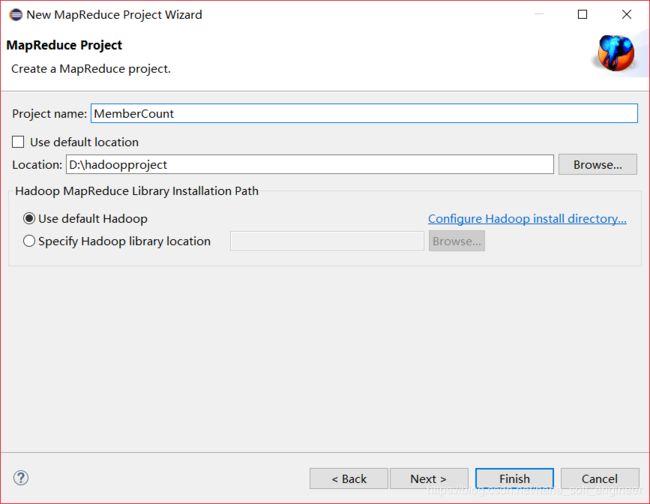This screenshot has width=650, height=504.
Task: Click the Eclipse icon in title bar
Action: [x=16, y=15]
